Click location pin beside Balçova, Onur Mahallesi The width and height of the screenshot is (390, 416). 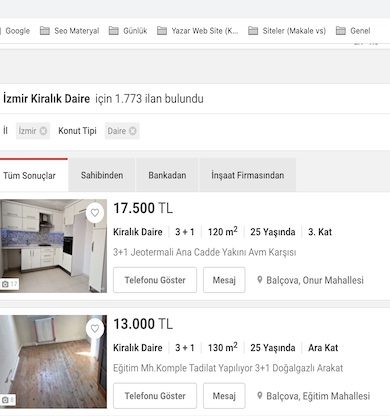pos(260,280)
